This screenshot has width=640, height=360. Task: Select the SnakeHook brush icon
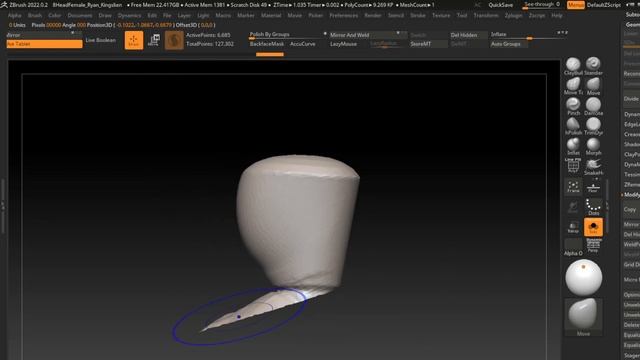pyautogui.click(x=593, y=166)
